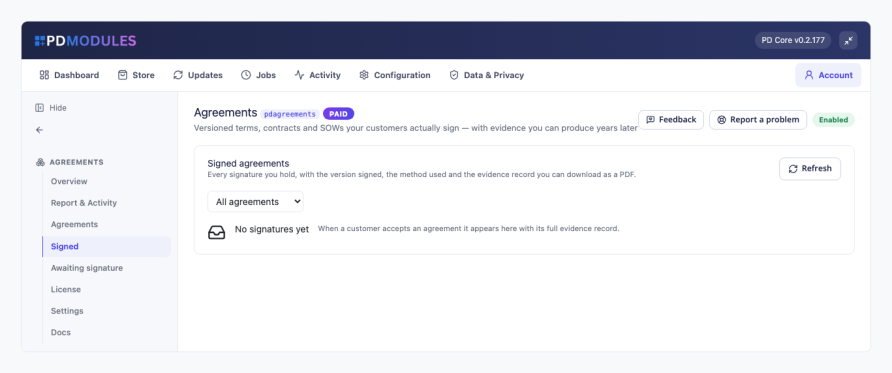Open the Dashboard tab
This screenshot has height=373, width=892.
click(x=69, y=75)
